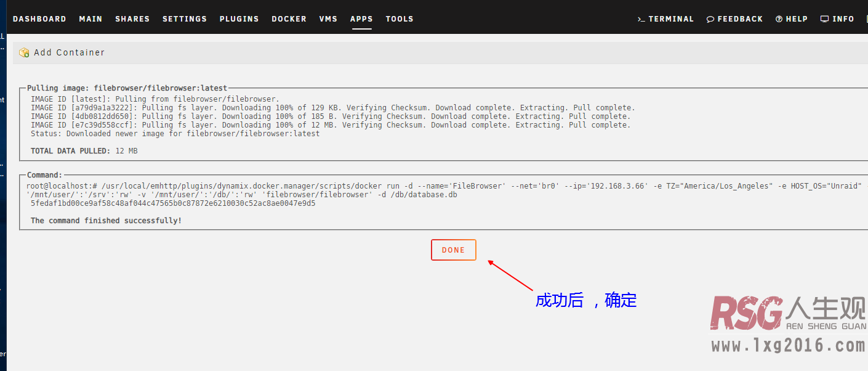This screenshot has height=371, width=868.
Task: Open the Docker tab
Action: 289,19
